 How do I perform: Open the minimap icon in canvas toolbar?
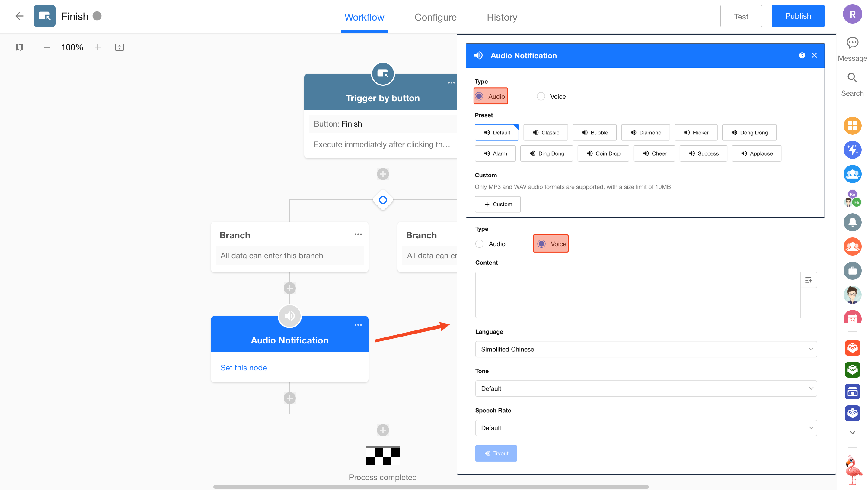(19, 47)
